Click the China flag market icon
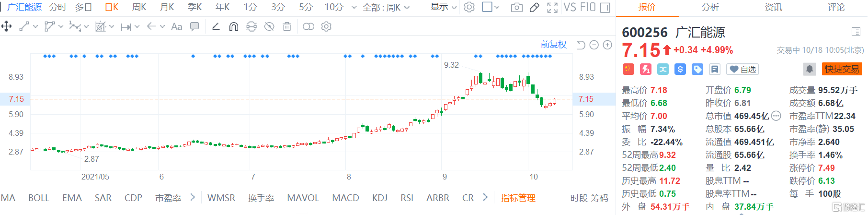Viewport: 868px width, 215px height. pyautogui.click(x=628, y=69)
